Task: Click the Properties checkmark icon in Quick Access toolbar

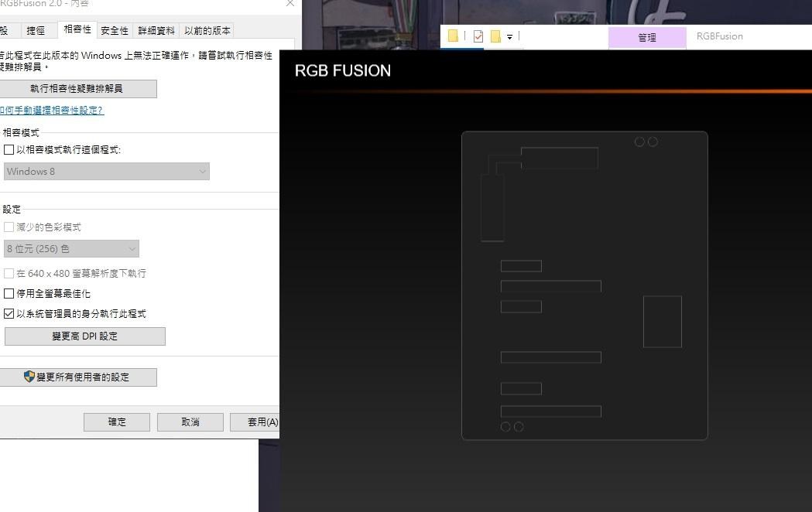Action: 478,36
